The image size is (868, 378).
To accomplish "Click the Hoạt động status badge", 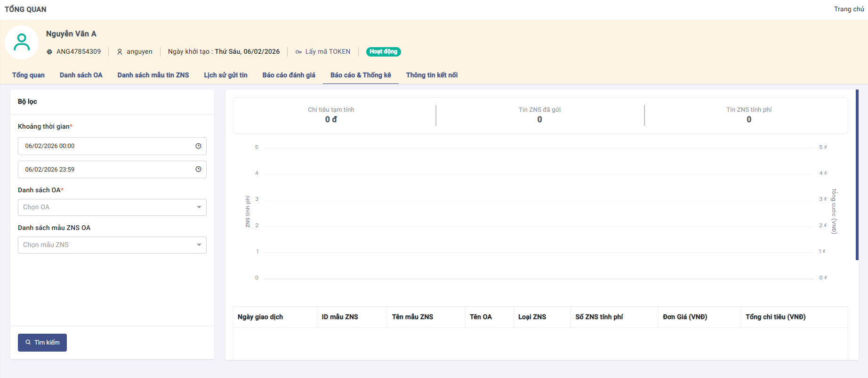I will coord(383,52).
